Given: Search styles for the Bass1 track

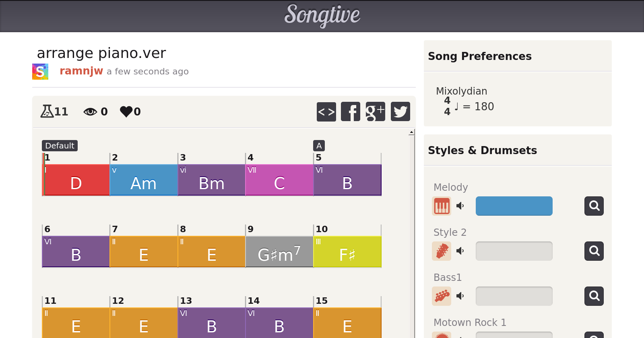Looking at the screenshot, I should 594,296.
